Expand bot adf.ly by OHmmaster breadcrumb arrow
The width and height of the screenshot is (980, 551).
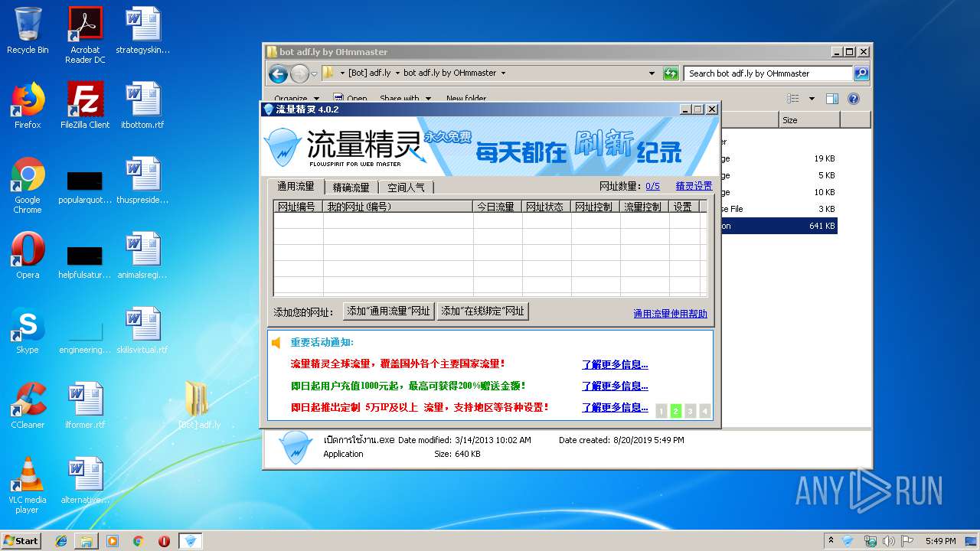[503, 73]
